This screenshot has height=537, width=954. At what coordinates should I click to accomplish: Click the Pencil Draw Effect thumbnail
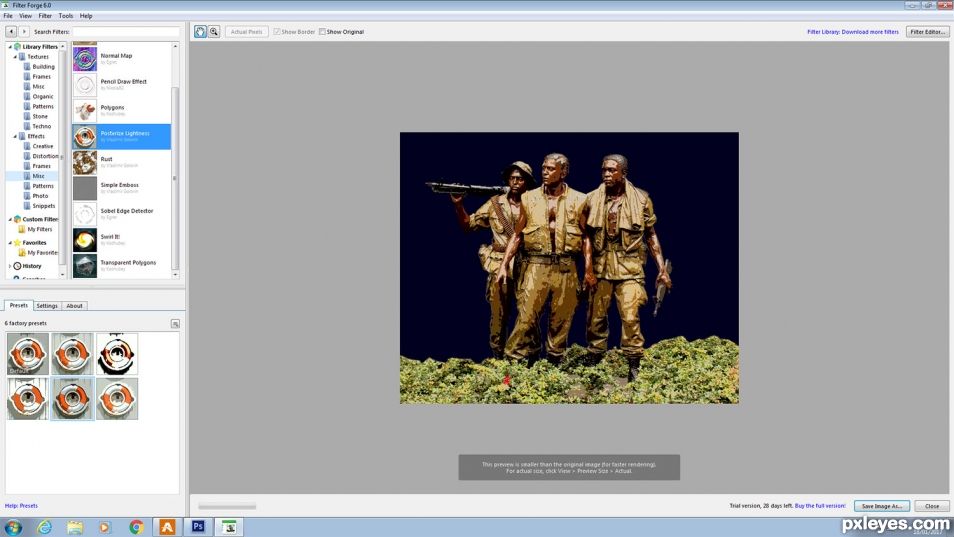(85, 85)
